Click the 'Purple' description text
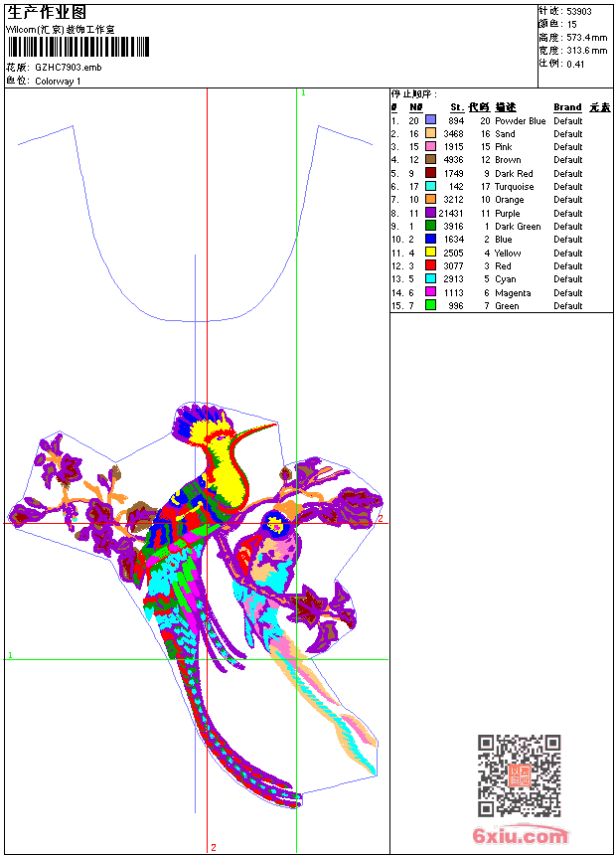The image size is (616, 855). (508, 214)
